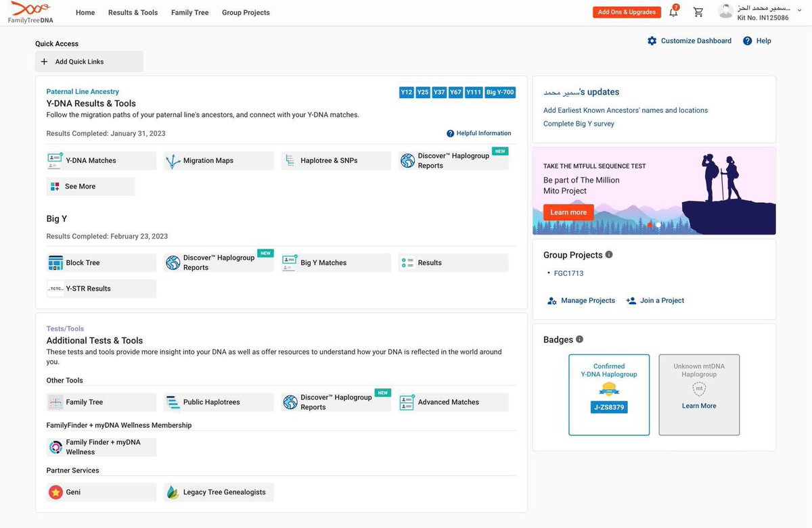Click Add Quick Links button
The height and width of the screenshot is (528, 812).
click(89, 62)
